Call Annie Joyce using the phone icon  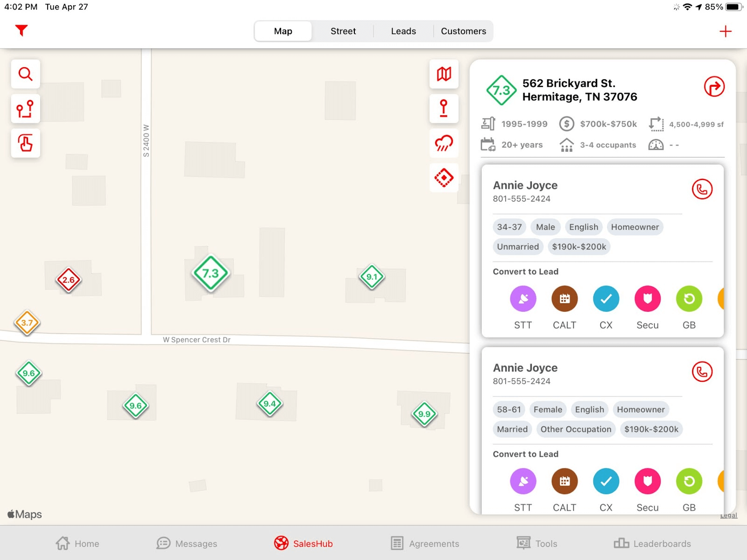click(702, 189)
